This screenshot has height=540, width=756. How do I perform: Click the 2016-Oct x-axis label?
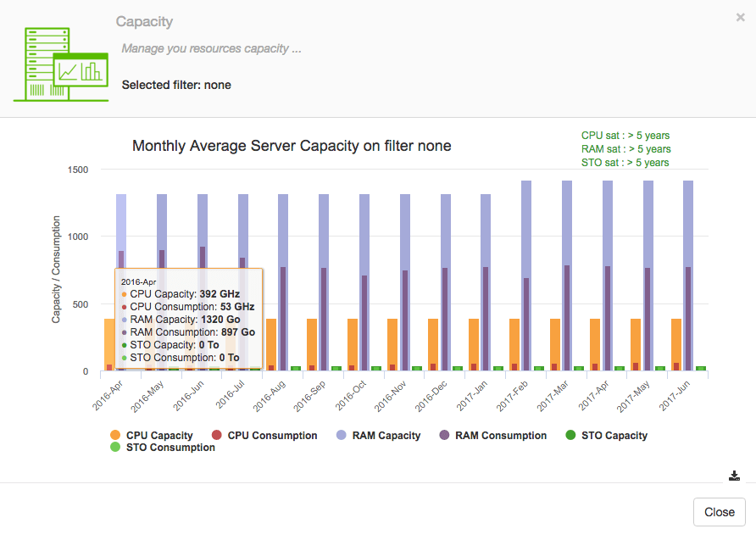pyautogui.click(x=351, y=395)
